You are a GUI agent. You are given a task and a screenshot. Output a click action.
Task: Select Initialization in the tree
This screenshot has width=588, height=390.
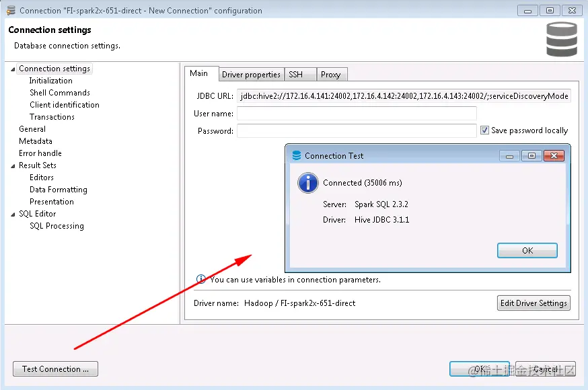point(51,81)
